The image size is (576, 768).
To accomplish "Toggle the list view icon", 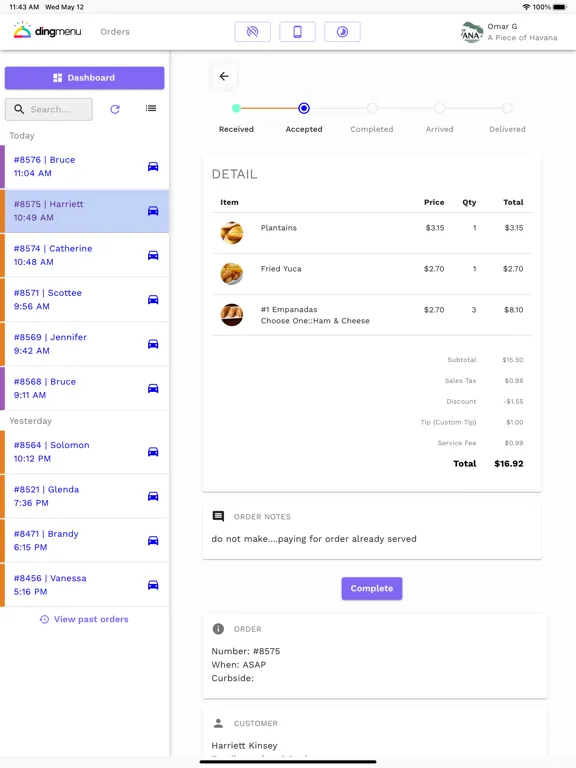I will pos(151,108).
